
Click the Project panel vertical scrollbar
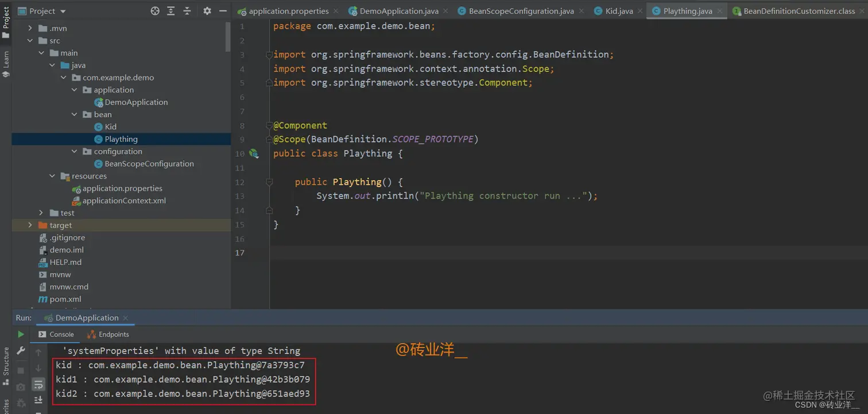pos(228,36)
